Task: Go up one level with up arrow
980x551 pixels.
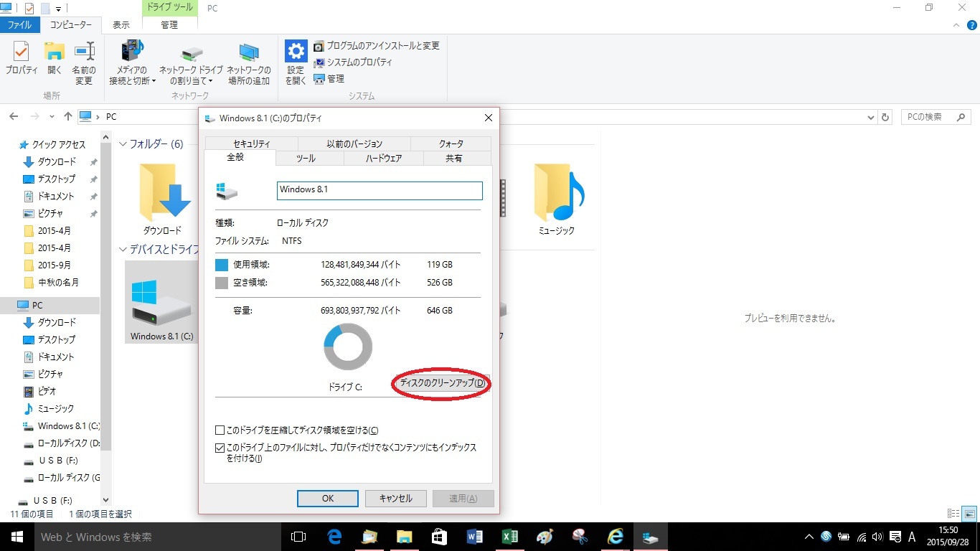Action: (67, 117)
